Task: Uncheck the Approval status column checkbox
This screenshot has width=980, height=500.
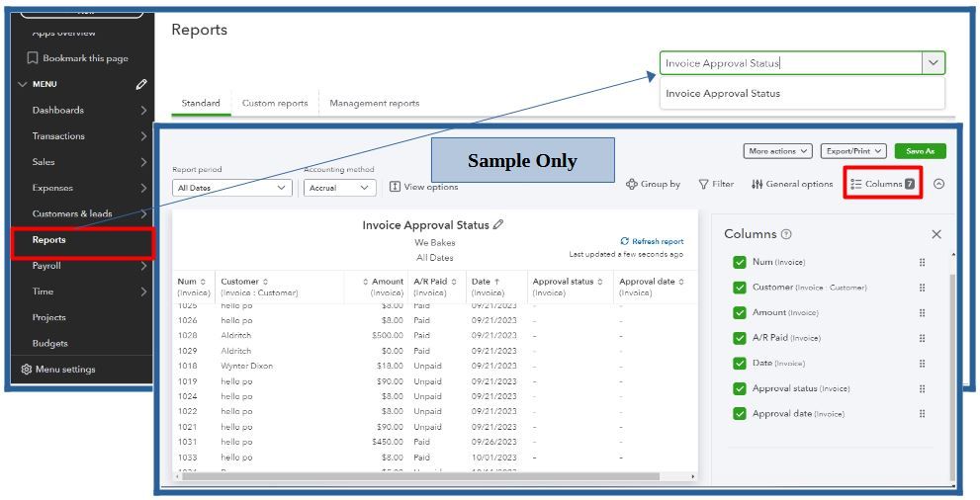Action: click(x=740, y=389)
